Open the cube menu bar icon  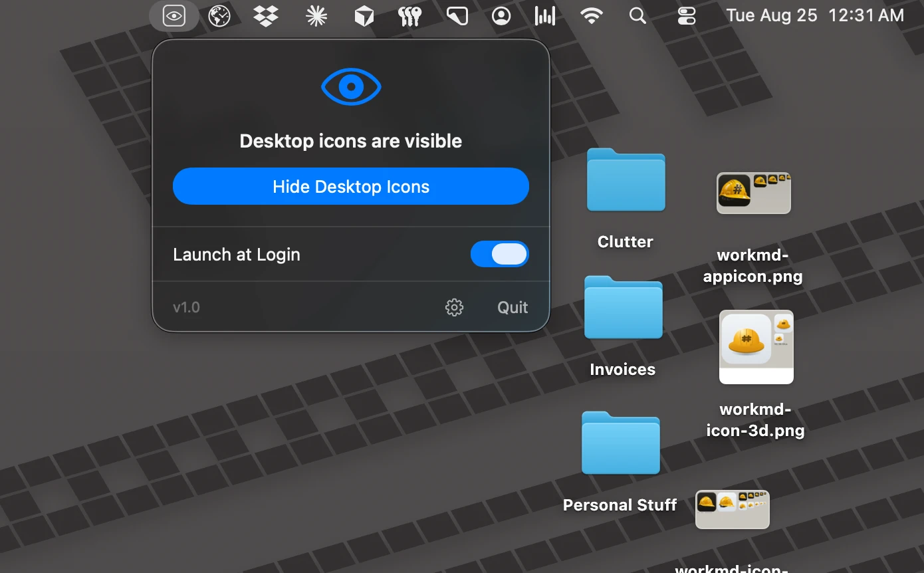pos(364,16)
